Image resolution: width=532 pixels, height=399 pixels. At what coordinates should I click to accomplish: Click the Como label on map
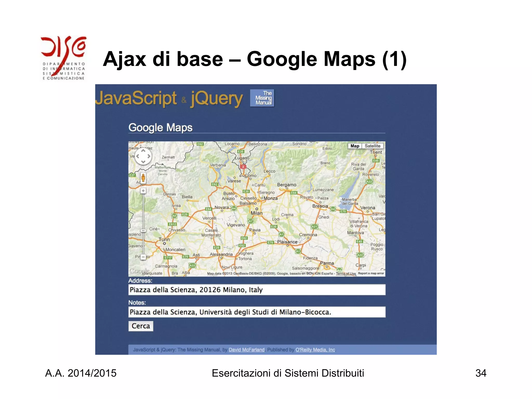251,176
